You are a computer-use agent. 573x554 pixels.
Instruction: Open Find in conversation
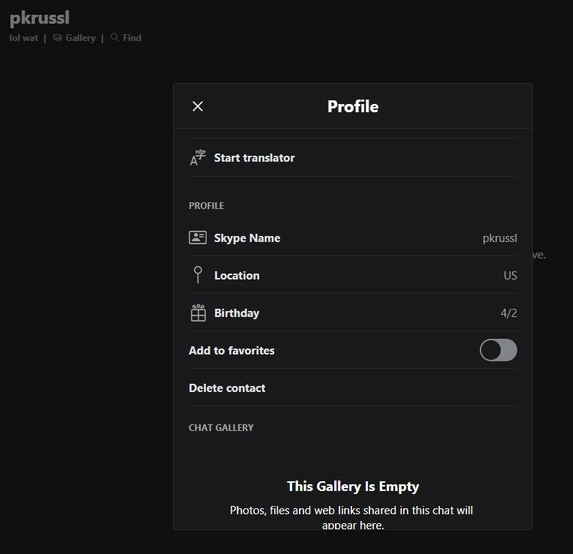132,38
